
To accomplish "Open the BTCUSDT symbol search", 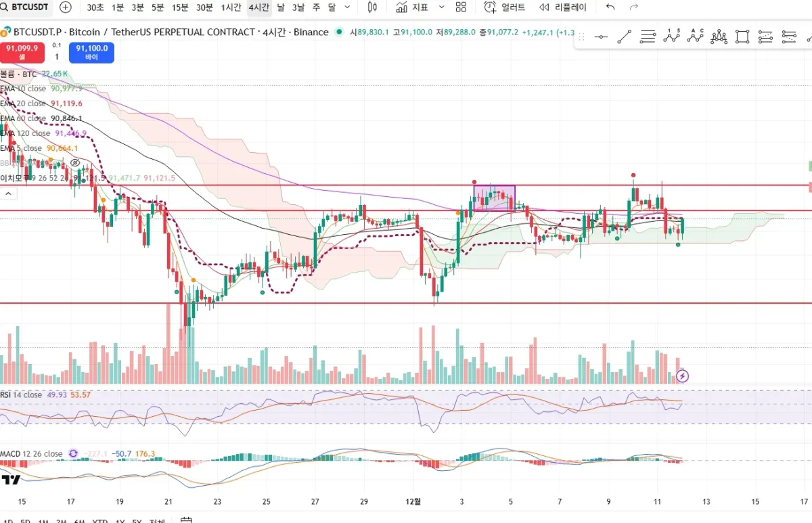I will coord(26,7).
